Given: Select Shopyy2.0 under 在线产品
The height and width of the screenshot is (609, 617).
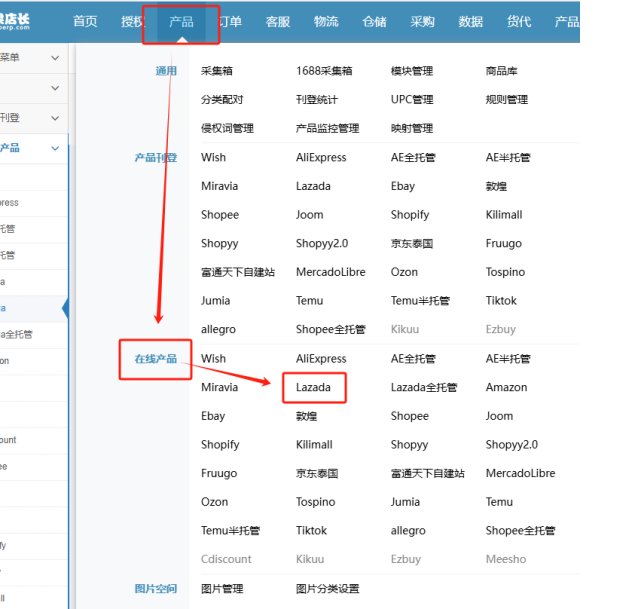Looking at the screenshot, I should [x=512, y=445].
